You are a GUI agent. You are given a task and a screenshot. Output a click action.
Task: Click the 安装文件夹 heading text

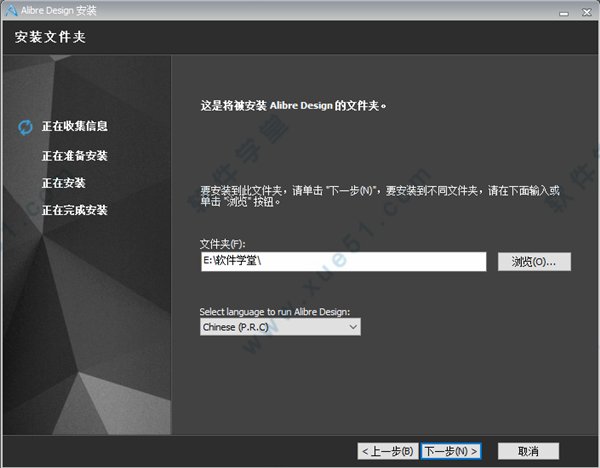point(50,37)
